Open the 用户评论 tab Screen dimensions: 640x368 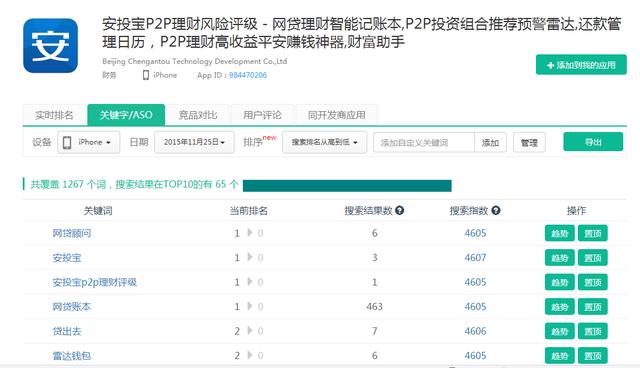coord(262,115)
